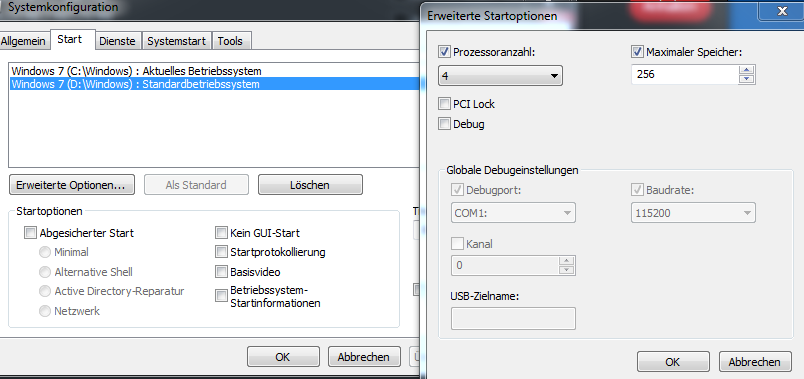Image resolution: width=804 pixels, height=379 pixels.
Task: Open the Tools tab
Action: pos(230,42)
